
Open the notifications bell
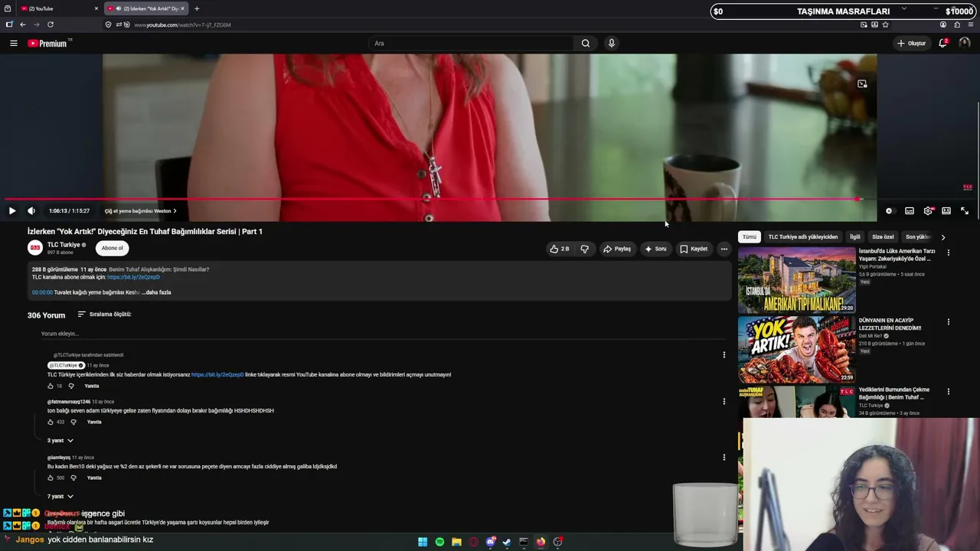(x=943, y=44)
